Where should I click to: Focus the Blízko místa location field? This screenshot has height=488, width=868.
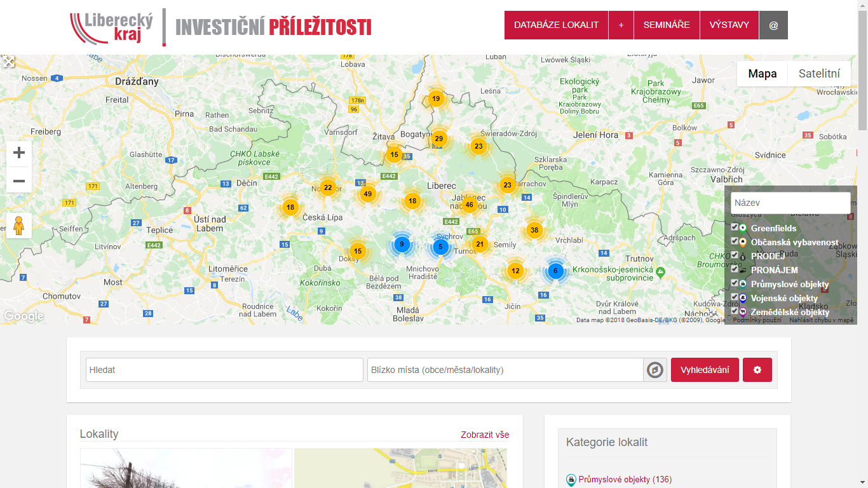pos(506,370)
